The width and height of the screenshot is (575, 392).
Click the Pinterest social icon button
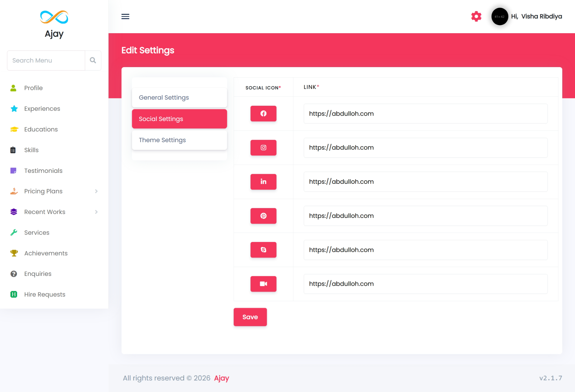coord(263,216)
